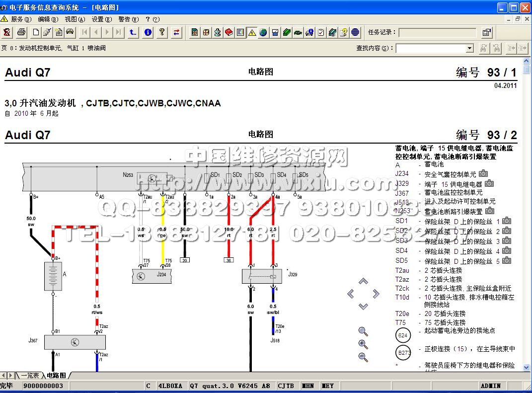Click the zoom-in magnifier with plus sign
The width and height of the screenshot is (532, 393).
(x=363, y=344)
